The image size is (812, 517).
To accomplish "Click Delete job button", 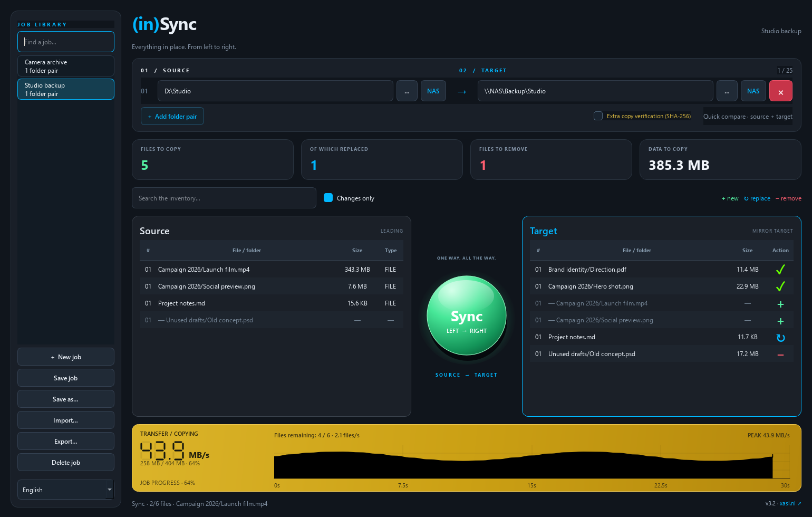I will coord(66,462).
